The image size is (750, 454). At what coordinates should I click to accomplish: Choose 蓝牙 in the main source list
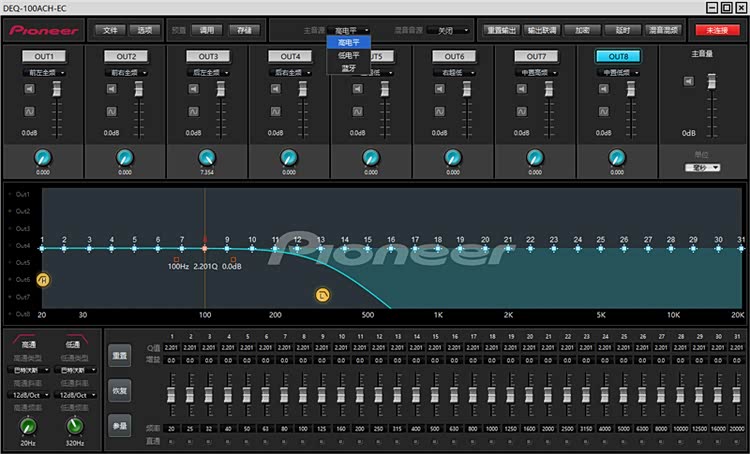[349, 69]
